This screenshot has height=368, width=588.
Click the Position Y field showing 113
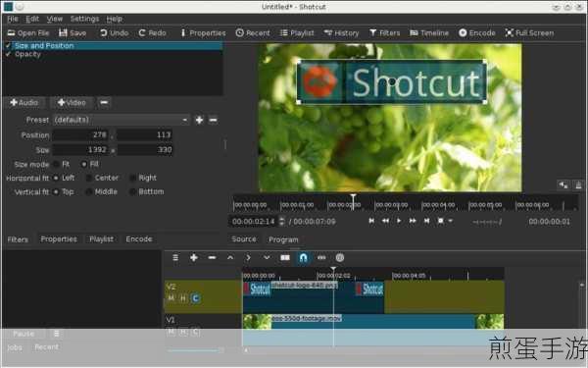(x=144, y=134)
